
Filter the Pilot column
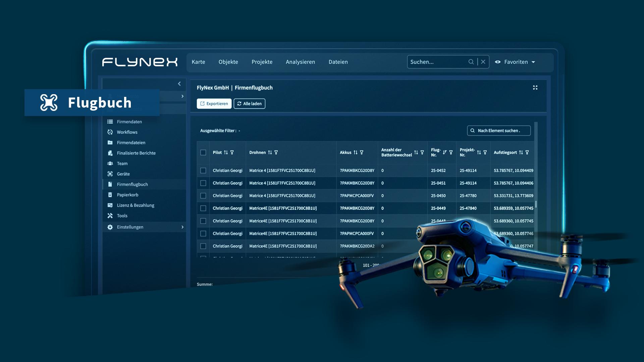pyautogui.click(x=232, y=153)
